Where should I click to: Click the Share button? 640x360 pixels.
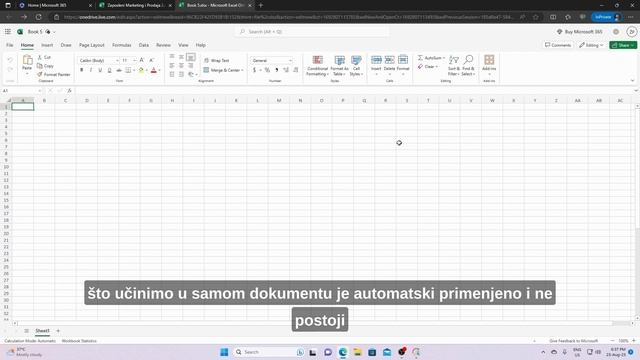tap(623, 45)
